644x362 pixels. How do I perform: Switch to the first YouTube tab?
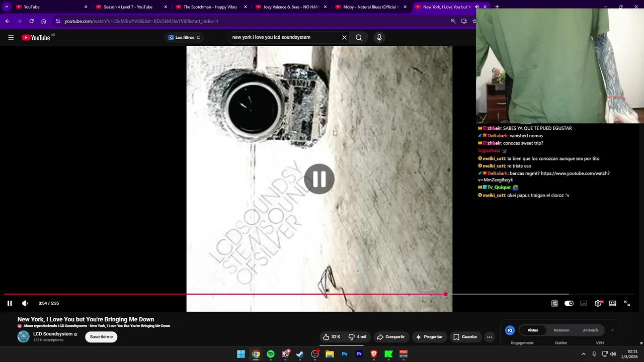pos(51,7)
